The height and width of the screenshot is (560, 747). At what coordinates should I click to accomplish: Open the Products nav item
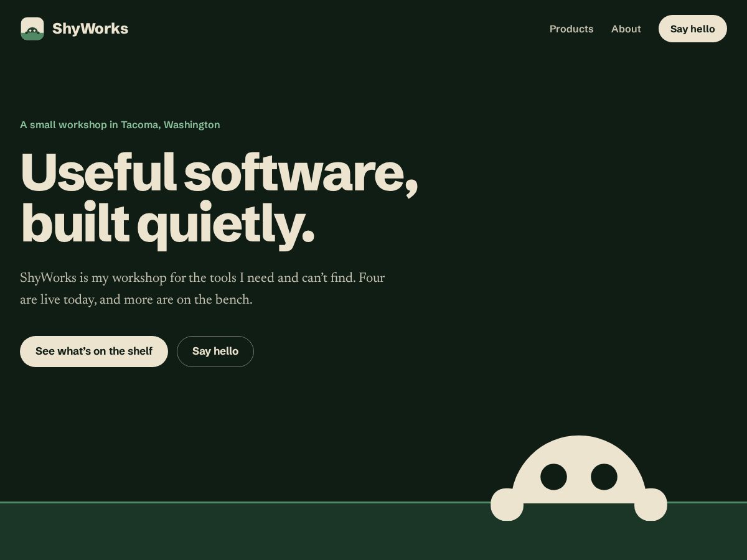pyautogui.click(x=571, y=29)
